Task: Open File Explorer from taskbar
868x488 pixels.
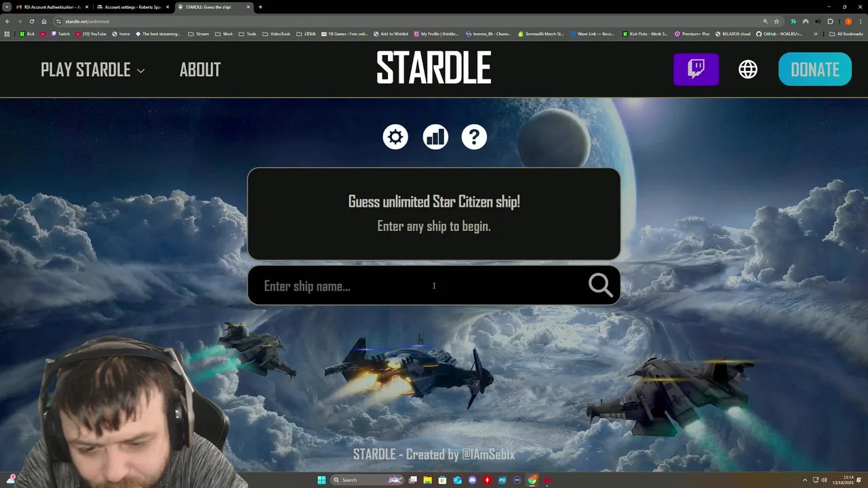Action: pyautogui.click(x=428, y=480)
